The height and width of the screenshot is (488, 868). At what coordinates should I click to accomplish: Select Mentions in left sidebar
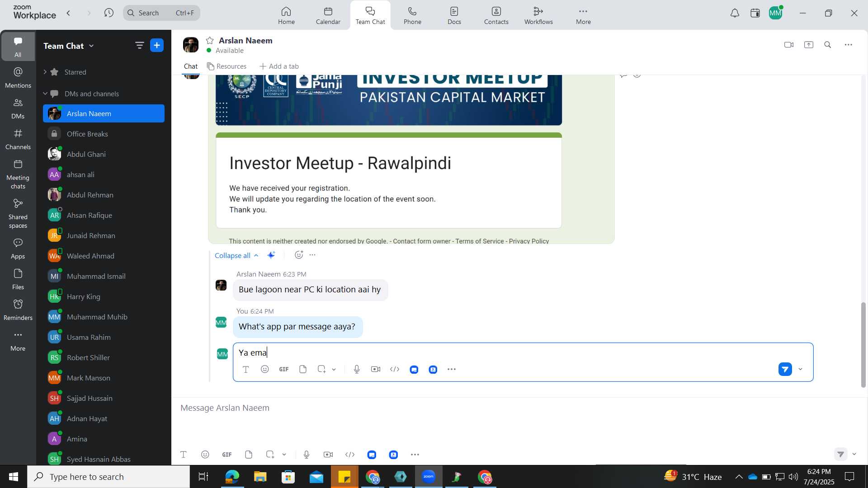(x=18, y=78)
